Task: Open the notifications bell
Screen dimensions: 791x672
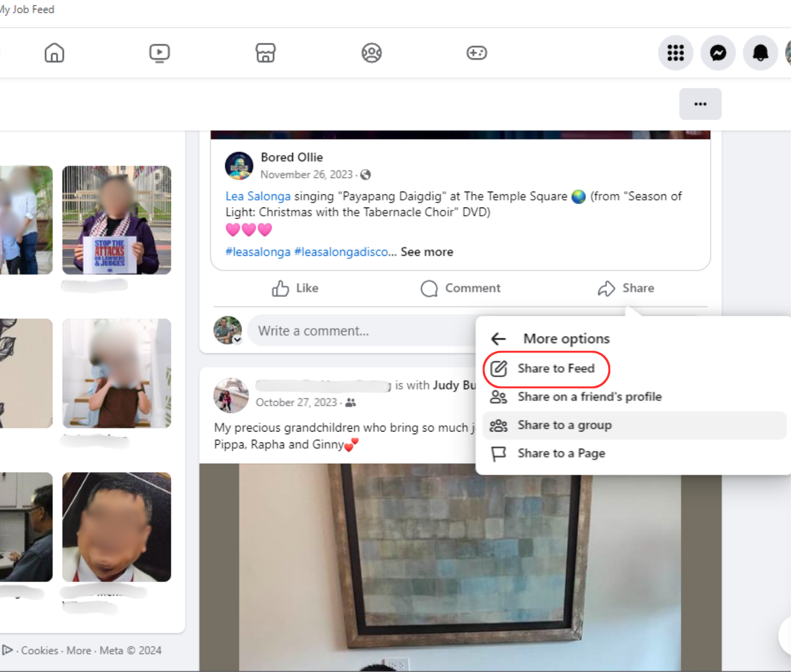Action: (760, 53)
